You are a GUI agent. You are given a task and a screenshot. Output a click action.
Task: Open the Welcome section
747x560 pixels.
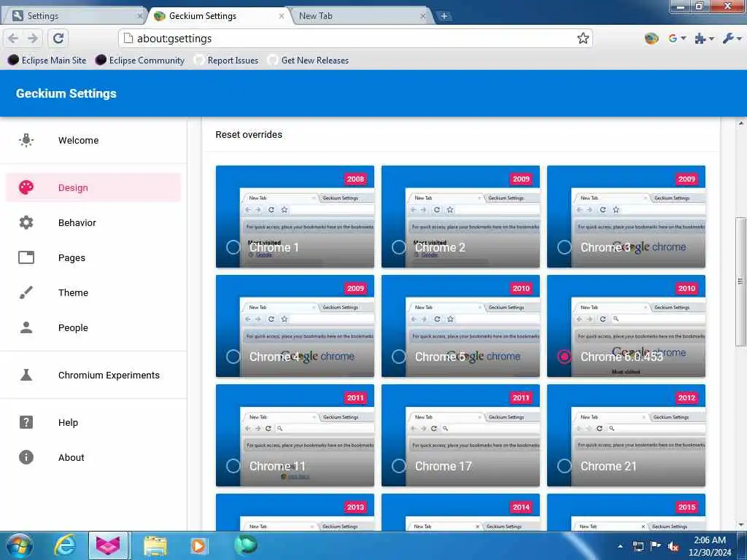[93, 140]
